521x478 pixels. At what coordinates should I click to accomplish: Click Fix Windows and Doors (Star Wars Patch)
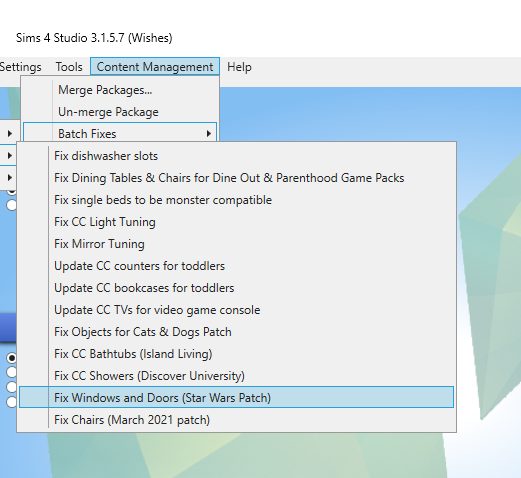coord(236,397)
